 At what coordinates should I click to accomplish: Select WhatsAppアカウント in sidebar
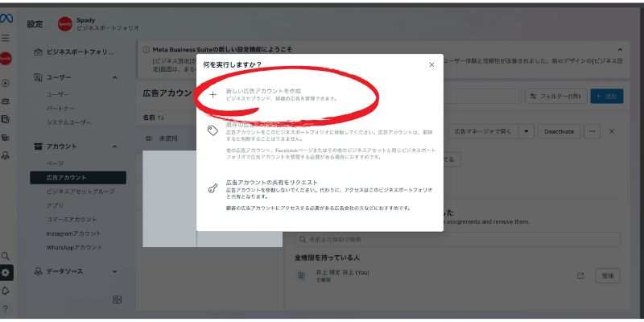74,248
